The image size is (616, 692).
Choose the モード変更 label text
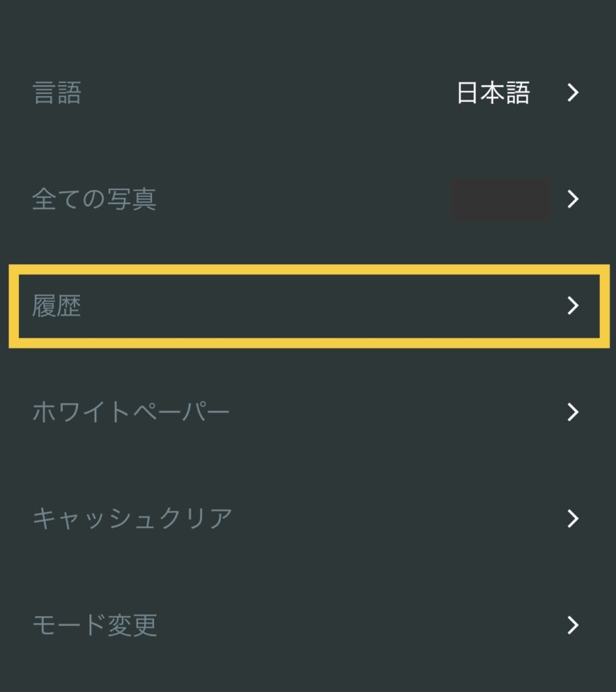(95, 626)
